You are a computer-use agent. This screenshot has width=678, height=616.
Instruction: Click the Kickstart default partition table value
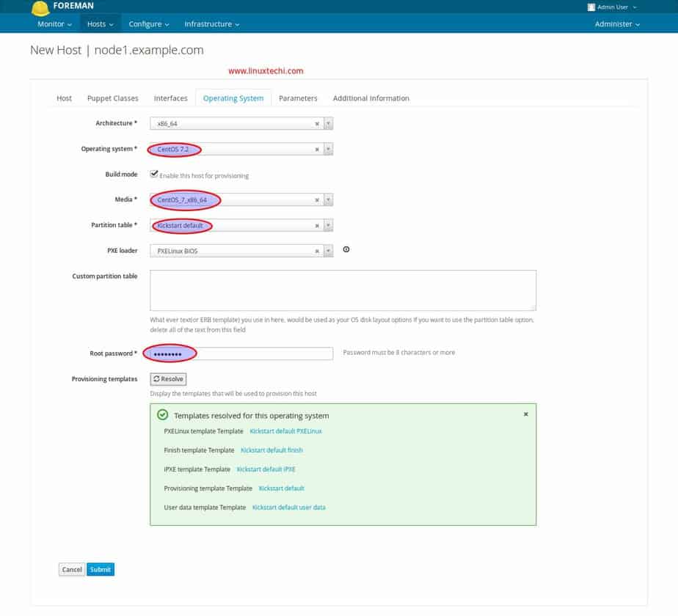(x=180, y=225)
